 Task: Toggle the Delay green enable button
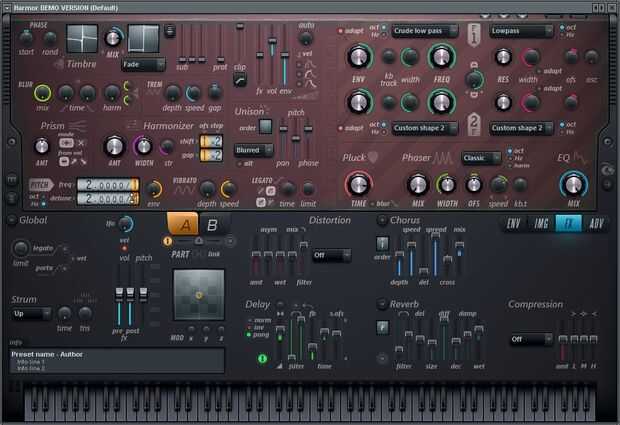(x=262, y=359)
